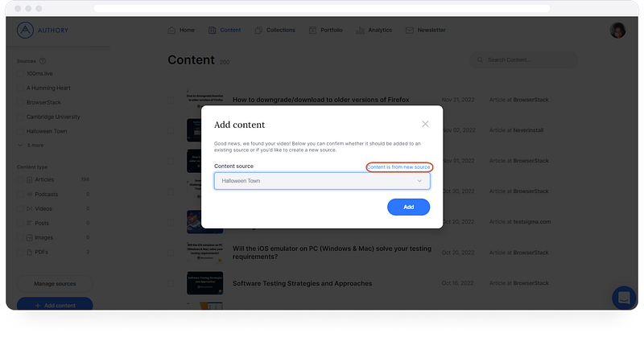The image size is (644, 337).
Task: Open Software Testing Strategies and Approaches article
Action: 303,283
